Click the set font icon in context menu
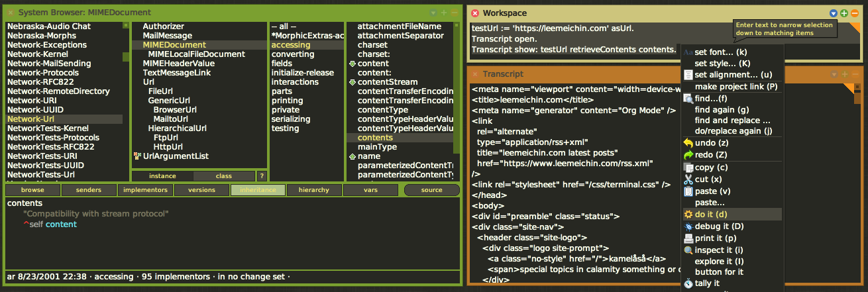The image size is (868, 292). [688, 52]
